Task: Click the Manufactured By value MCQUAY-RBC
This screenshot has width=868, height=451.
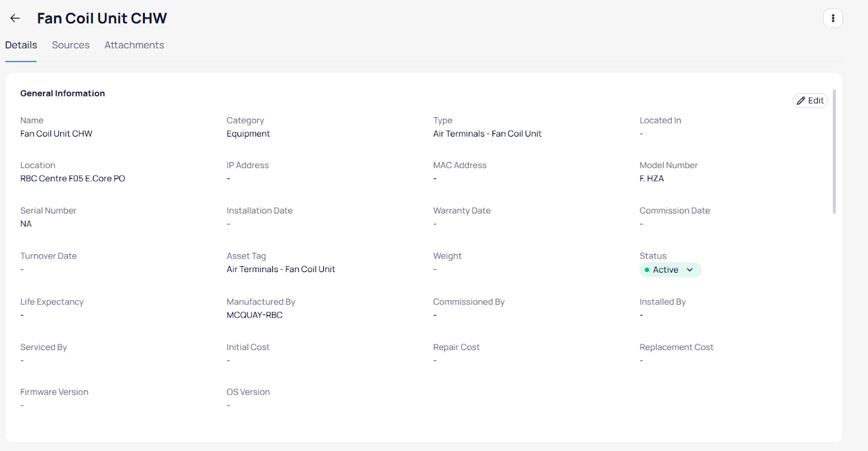Action: pyautogui.click(x=254, y=315)
